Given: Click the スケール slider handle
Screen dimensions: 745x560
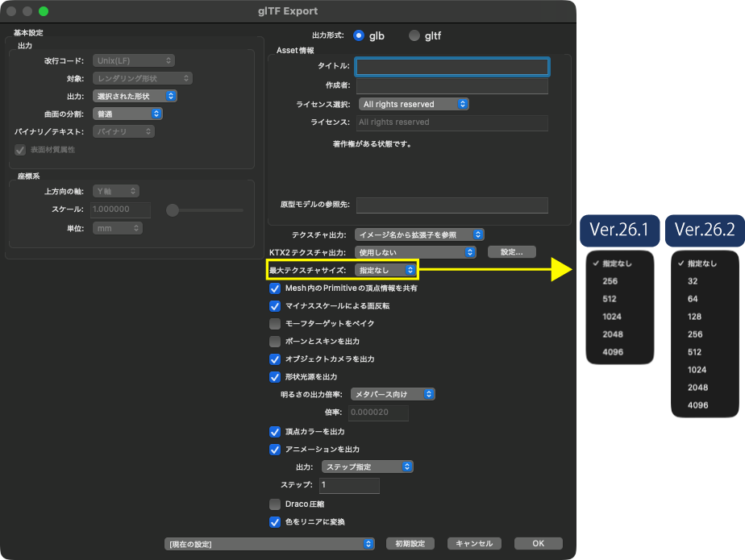Looking at the screenshot, I should click(172, 210).
